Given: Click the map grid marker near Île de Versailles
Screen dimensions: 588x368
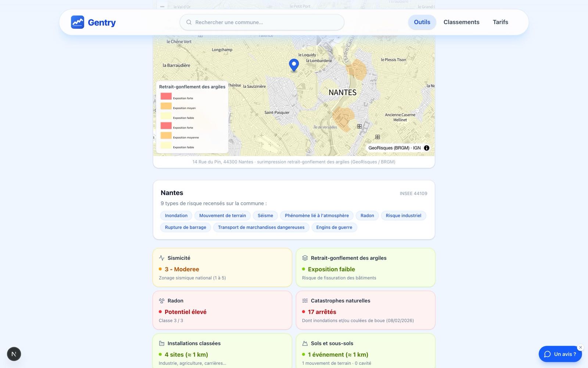Looking at the screenshot, I should [359, 126].
